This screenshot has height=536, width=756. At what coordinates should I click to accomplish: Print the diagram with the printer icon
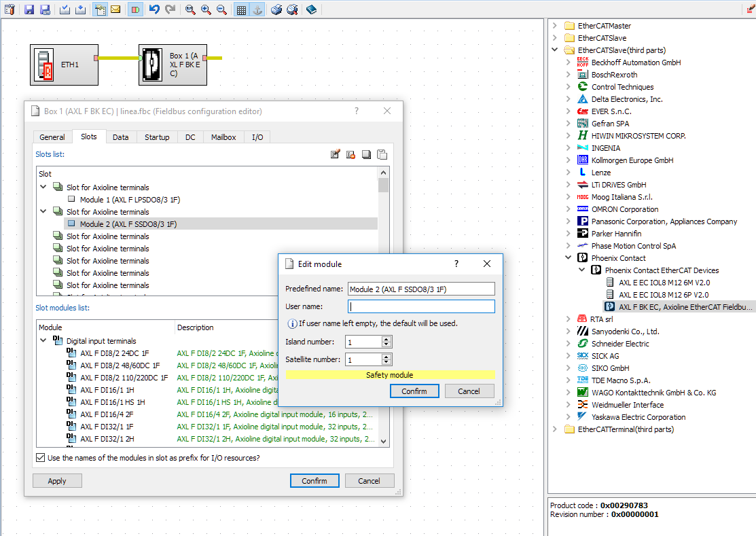276,9
